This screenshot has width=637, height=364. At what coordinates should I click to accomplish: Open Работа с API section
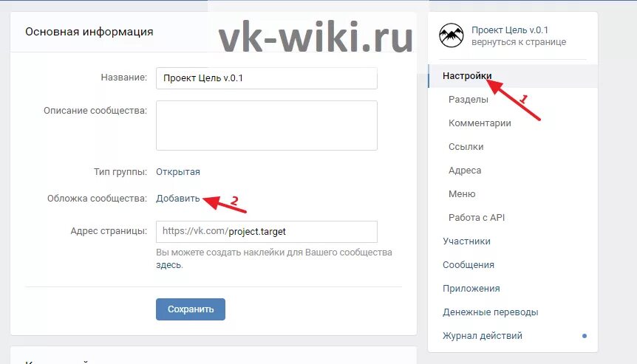pos(476,218)
